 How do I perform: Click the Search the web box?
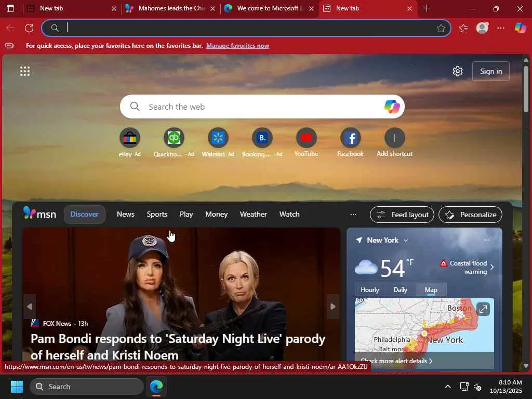262,107
